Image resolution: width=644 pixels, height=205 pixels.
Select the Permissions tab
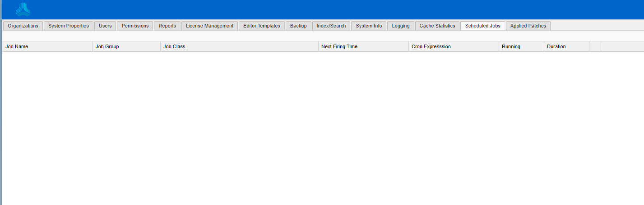pos(135,26)
